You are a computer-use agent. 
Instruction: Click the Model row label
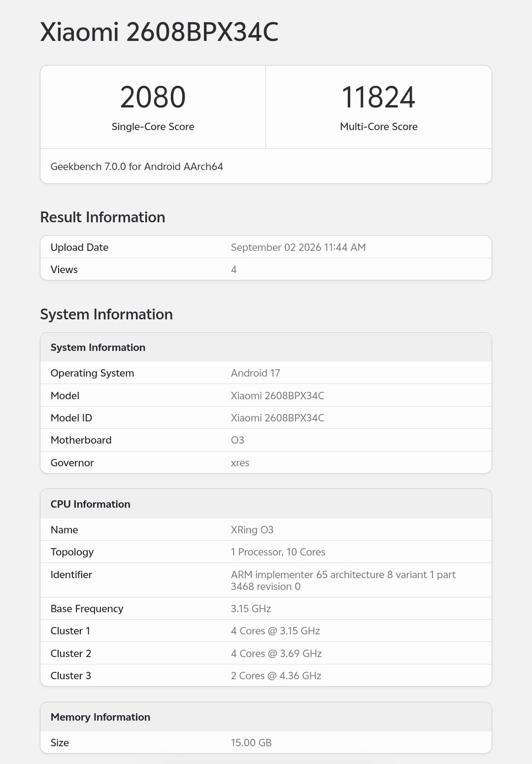pyautogui.click(x=65, y=396)
